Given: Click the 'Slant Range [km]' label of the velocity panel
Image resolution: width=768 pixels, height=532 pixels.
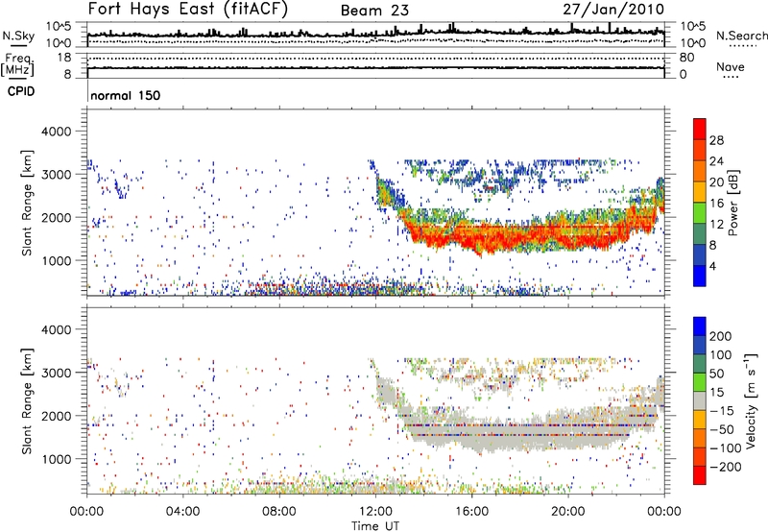Looking at the screenshot, I should tap(27, 400).
